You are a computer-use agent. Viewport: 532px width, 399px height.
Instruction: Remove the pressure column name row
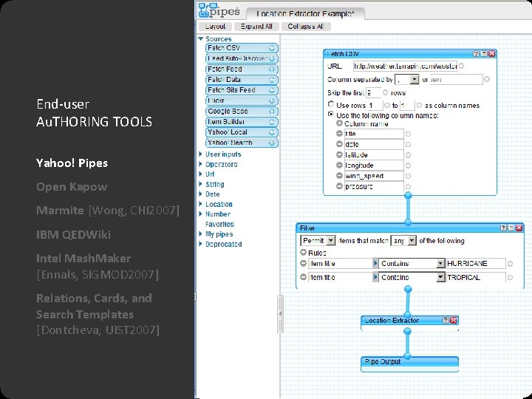click(339, 186)
